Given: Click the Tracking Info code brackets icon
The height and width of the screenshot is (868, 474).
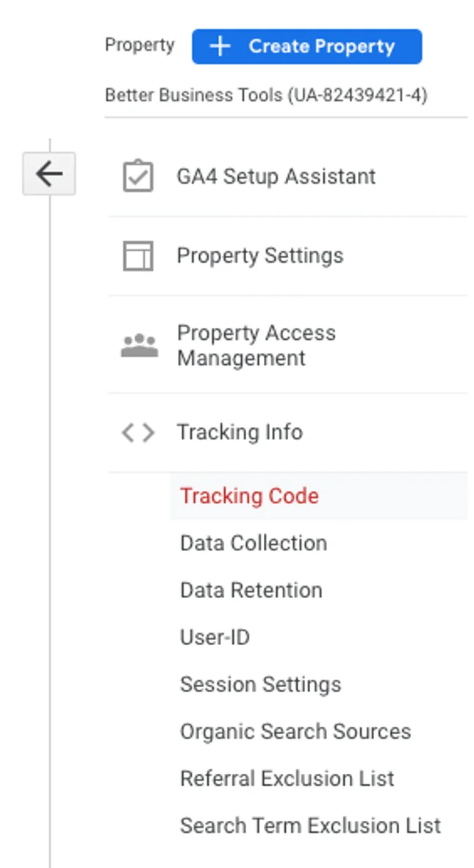Looking at the screenshot, I should tap(138, 433).
